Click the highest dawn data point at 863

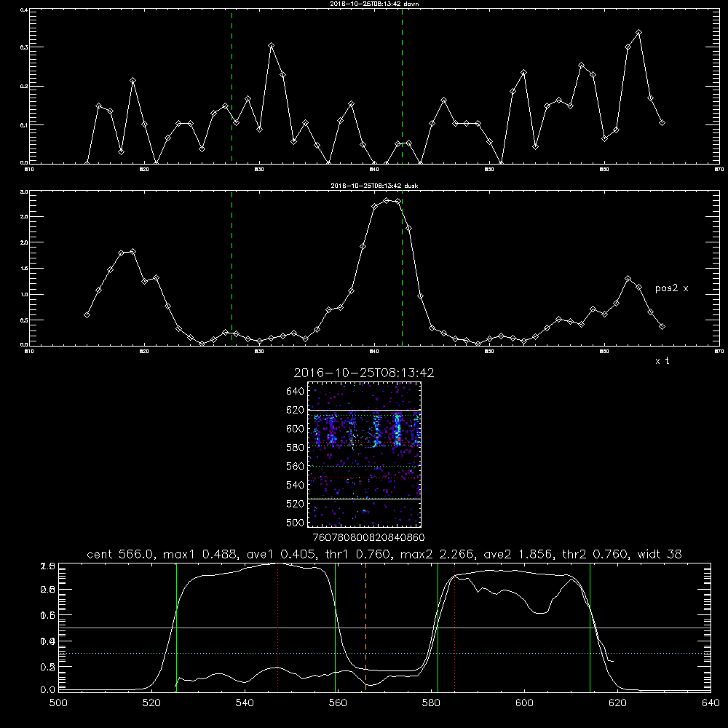click(x=639, y=33)
